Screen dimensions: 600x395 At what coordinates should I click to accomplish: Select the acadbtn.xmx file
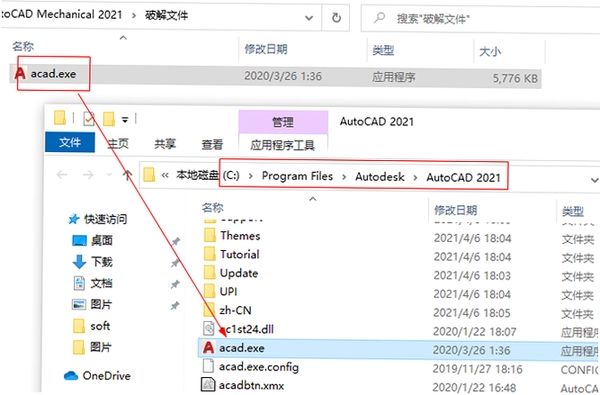[x=251, y=385]
